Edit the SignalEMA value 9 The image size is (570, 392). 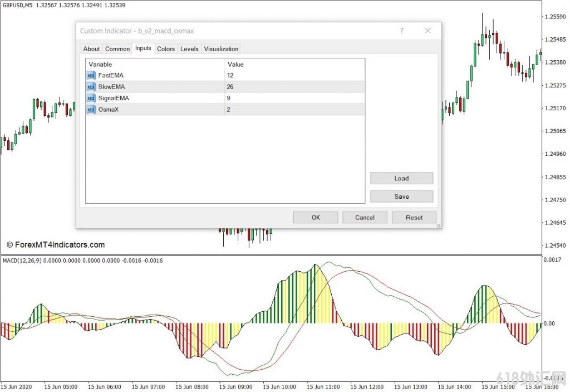click(295, 98)
